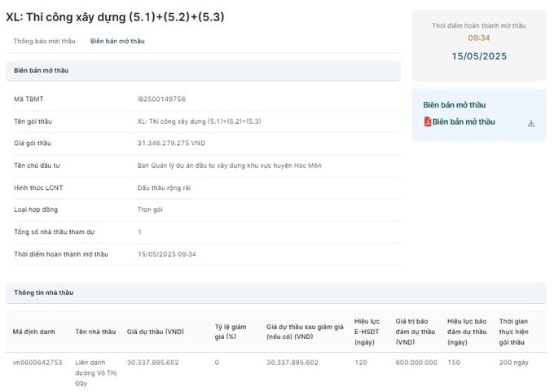Switch to Biên bản mở thầu tab
The width and height of the screenshot is (554, 392).
117,41
